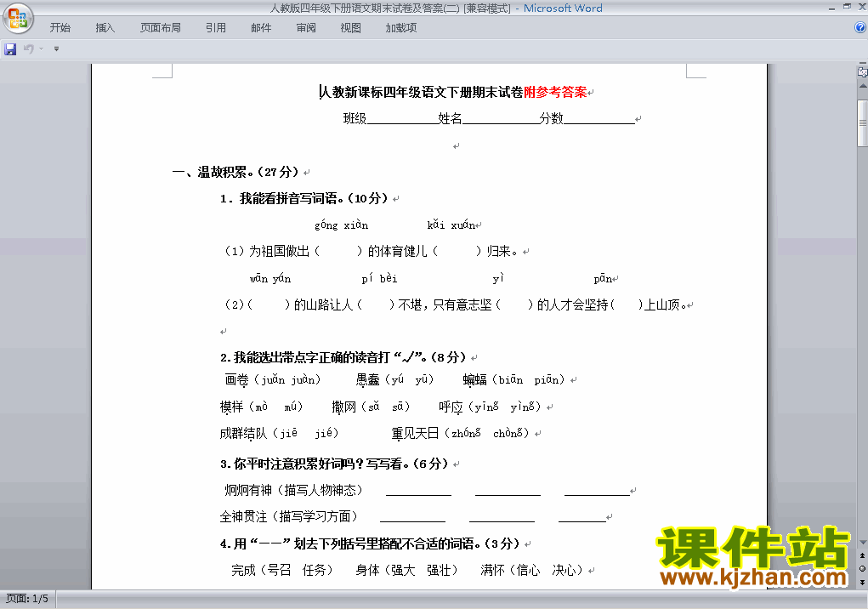Open the 视图 tab

tap(351, 28)
